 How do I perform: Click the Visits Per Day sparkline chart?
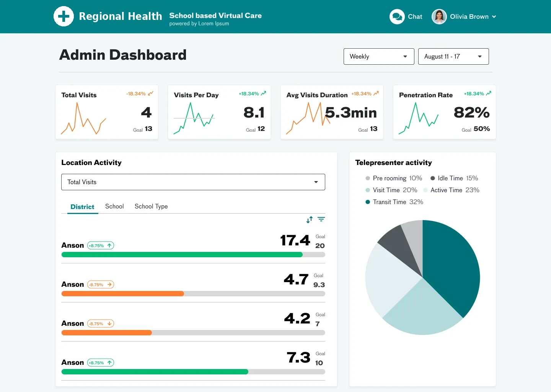(194, 119)
